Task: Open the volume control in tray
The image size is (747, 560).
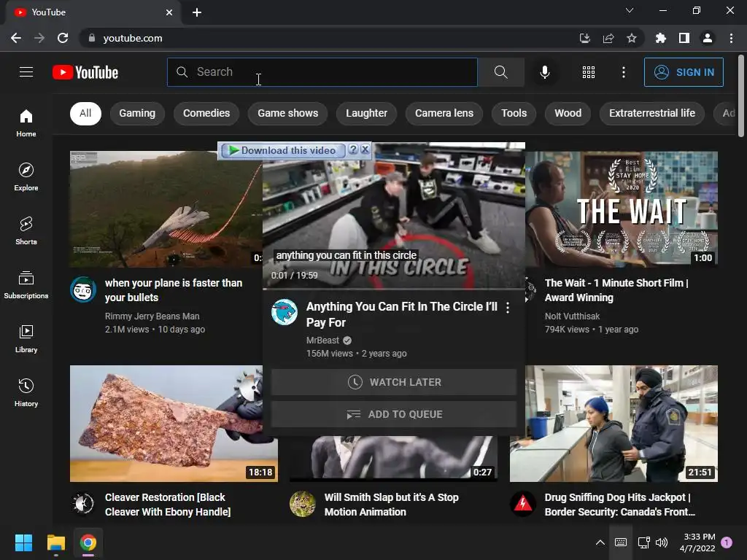Action: click(x=662, y=542)
